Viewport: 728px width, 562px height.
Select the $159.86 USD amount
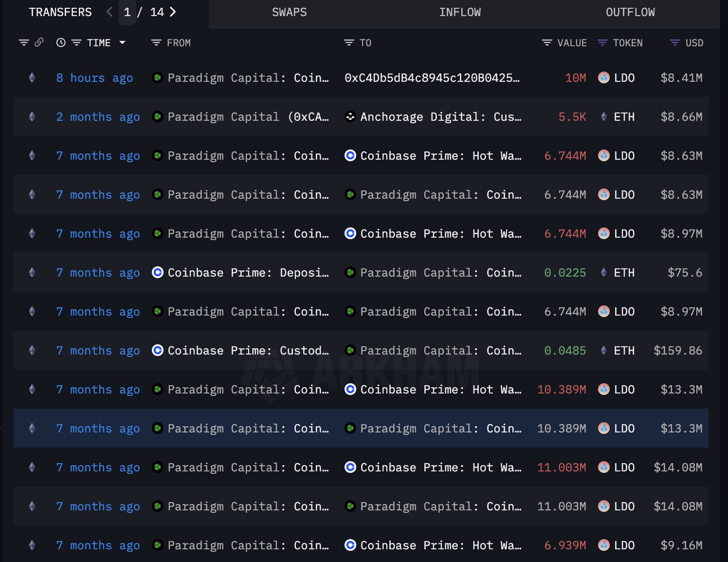(678, 351)
